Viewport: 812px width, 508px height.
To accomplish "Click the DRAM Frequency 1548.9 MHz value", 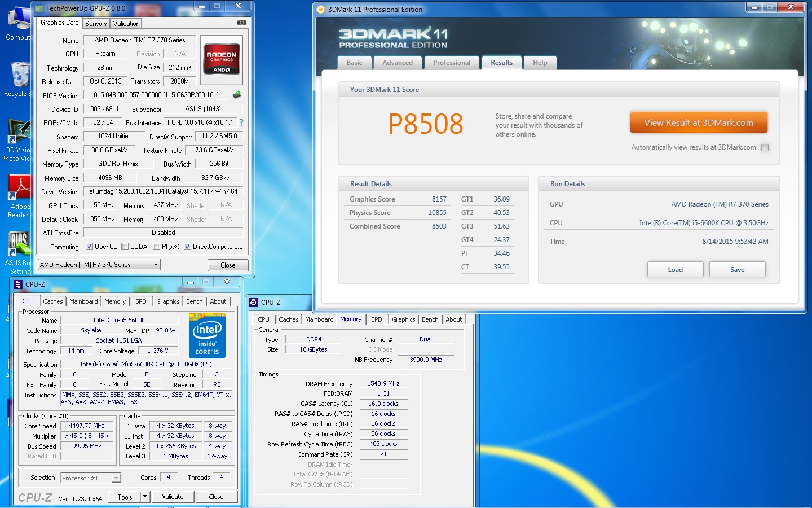I will 383,383.
